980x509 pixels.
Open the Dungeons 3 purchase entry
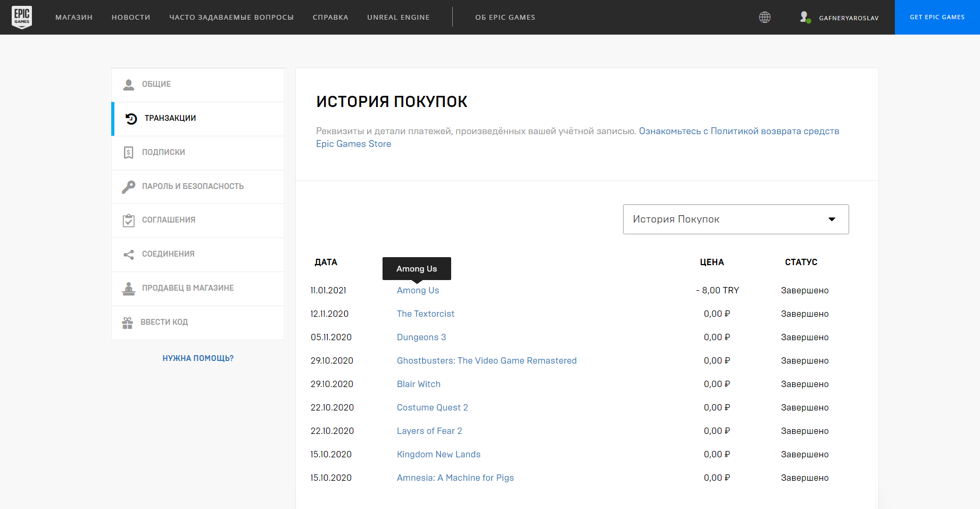click(421, 337)
